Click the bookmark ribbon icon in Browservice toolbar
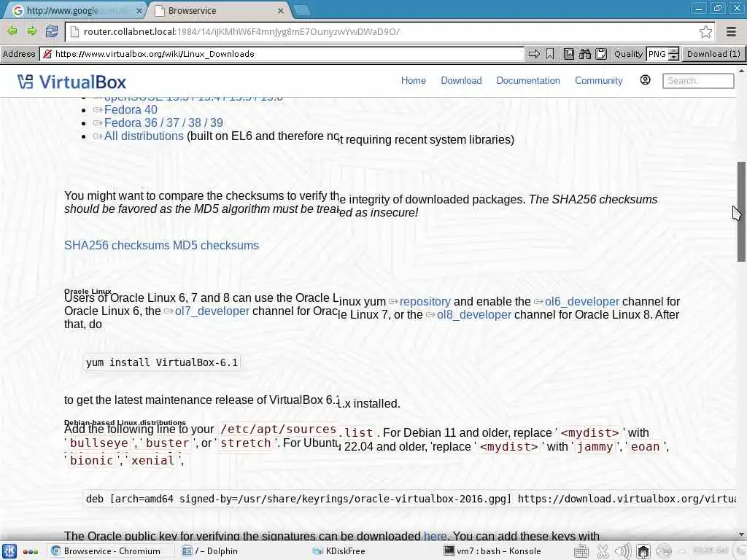The image size is (747, 560). tap(550, 54)
